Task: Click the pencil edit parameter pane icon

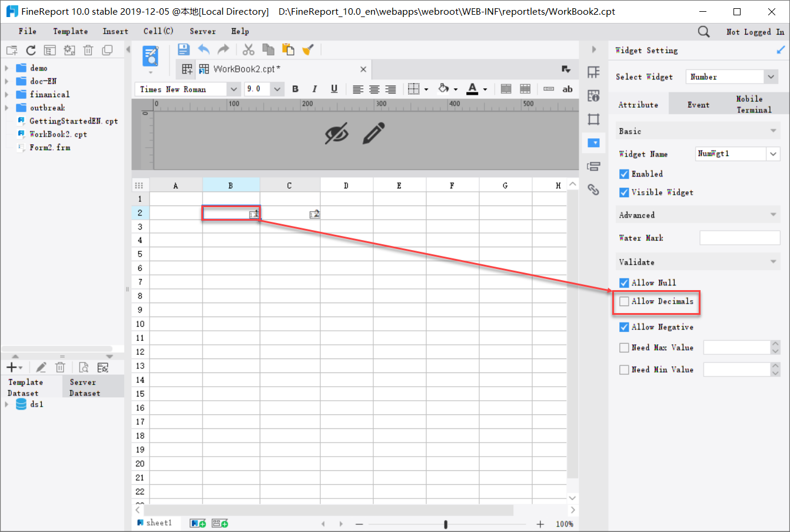Action: click(x=374, y=134)
